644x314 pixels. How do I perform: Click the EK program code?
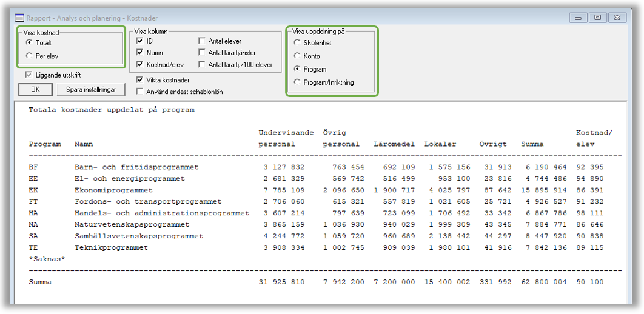pyautogui.click(x=33, y=190)
